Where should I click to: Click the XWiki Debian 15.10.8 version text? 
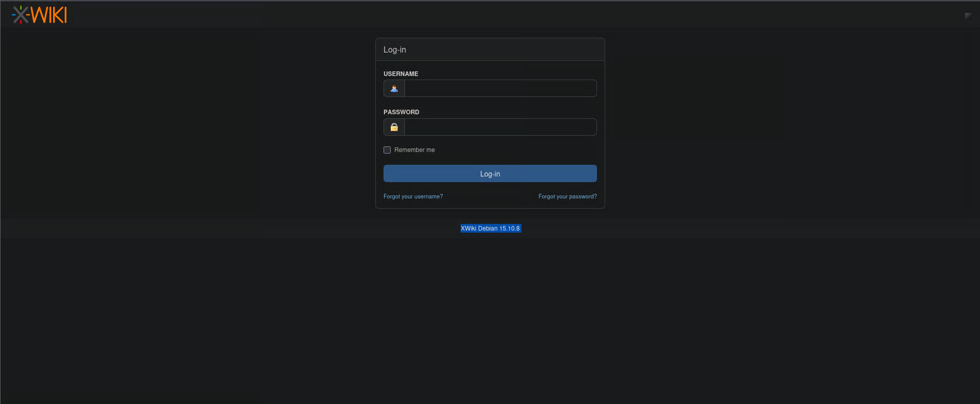[x=490, y=229]
